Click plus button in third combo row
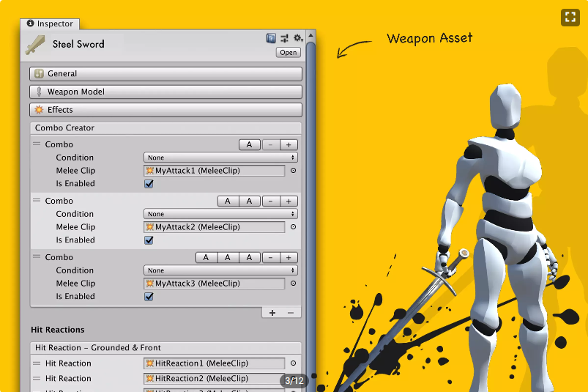Viewport: 588px width, 392px height. (289, 257)
